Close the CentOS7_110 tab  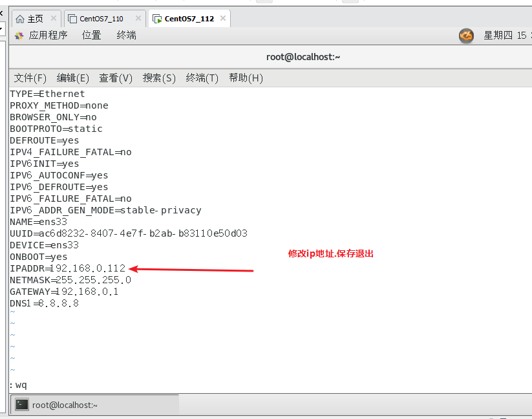pos(138,18)
